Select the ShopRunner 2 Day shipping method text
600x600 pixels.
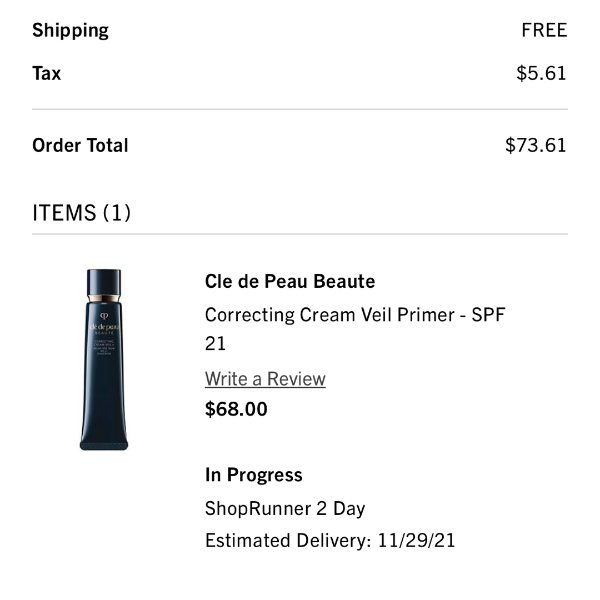(285, 509)
